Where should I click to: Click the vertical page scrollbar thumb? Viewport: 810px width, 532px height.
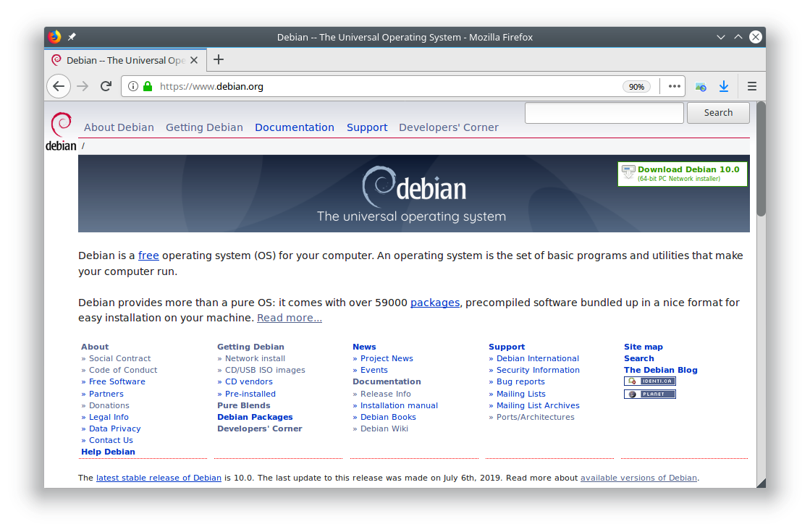coord(761,159)
